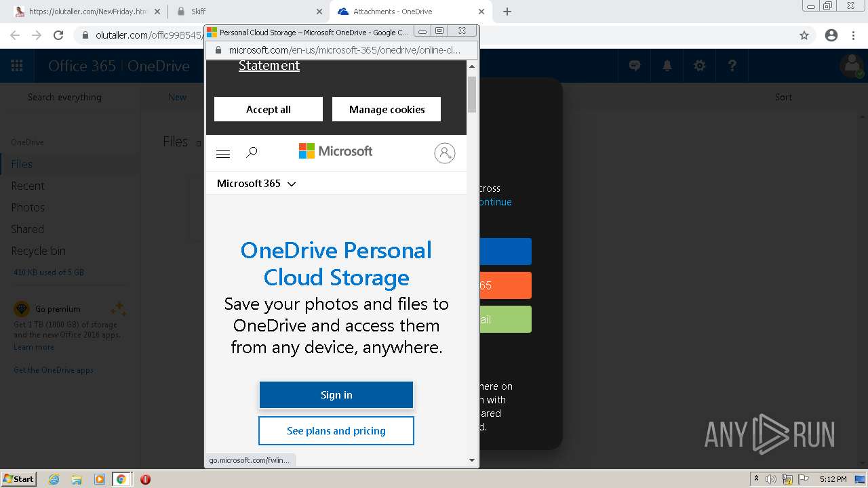Open media player from taskbar
This screenshot has width=868, height=488.
[x=100, y=479]
